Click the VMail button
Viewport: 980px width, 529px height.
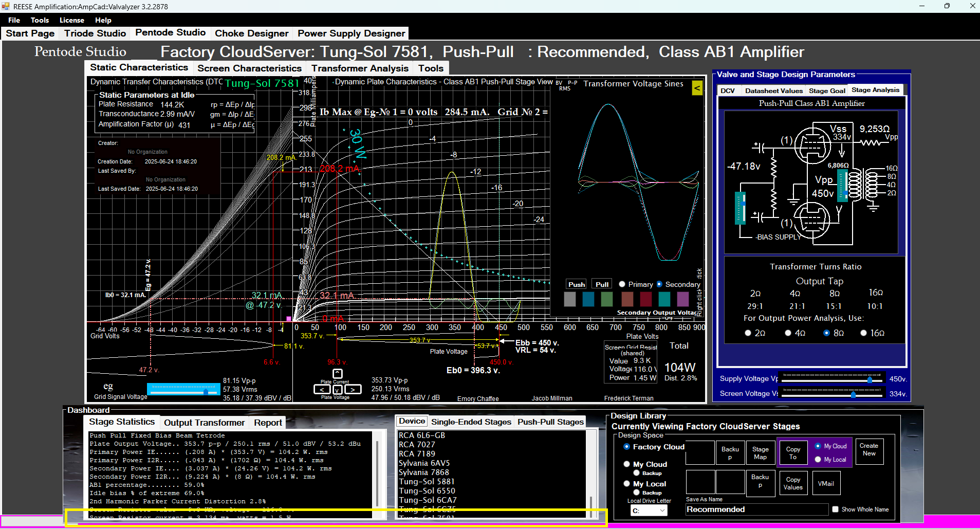tap(826, 483)
